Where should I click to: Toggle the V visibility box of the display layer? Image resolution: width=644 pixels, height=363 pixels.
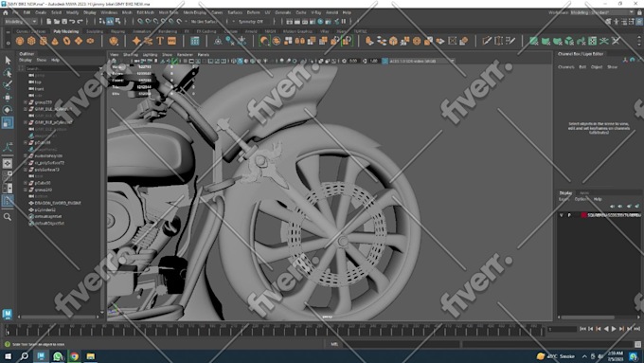point(562,215)
